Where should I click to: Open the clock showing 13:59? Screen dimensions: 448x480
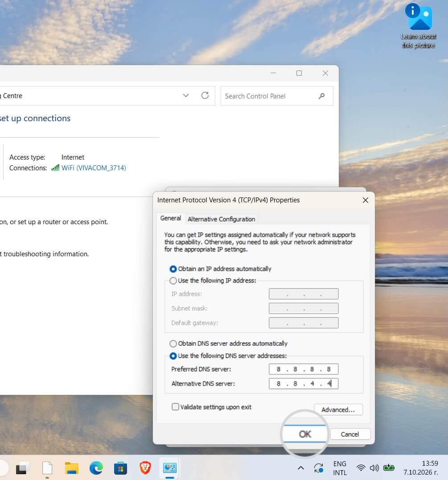coord(421,468)
